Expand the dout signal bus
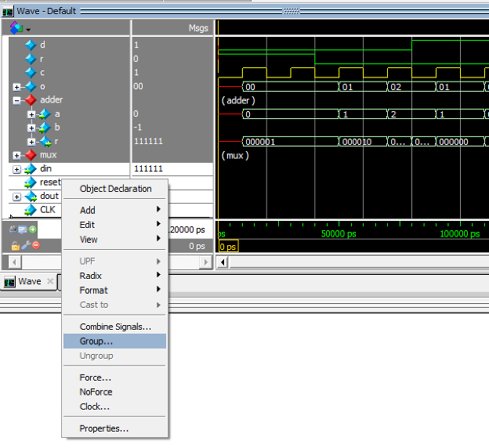Screen dimensions: 489x448 (16, 197)
